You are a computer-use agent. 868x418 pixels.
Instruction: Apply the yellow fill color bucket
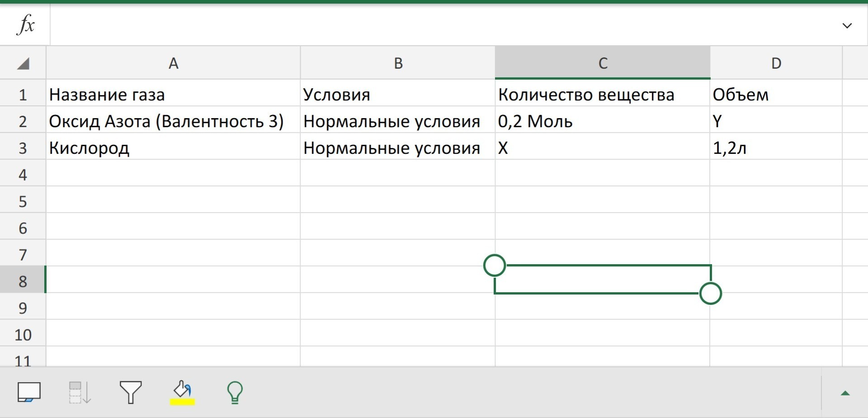[182, 392]
